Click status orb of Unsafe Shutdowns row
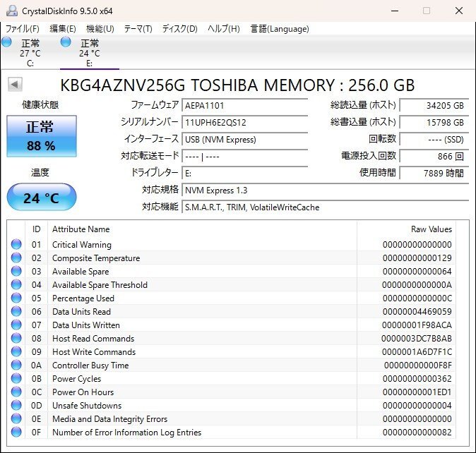This screenshot has height=453, width=476. point(16,406)
